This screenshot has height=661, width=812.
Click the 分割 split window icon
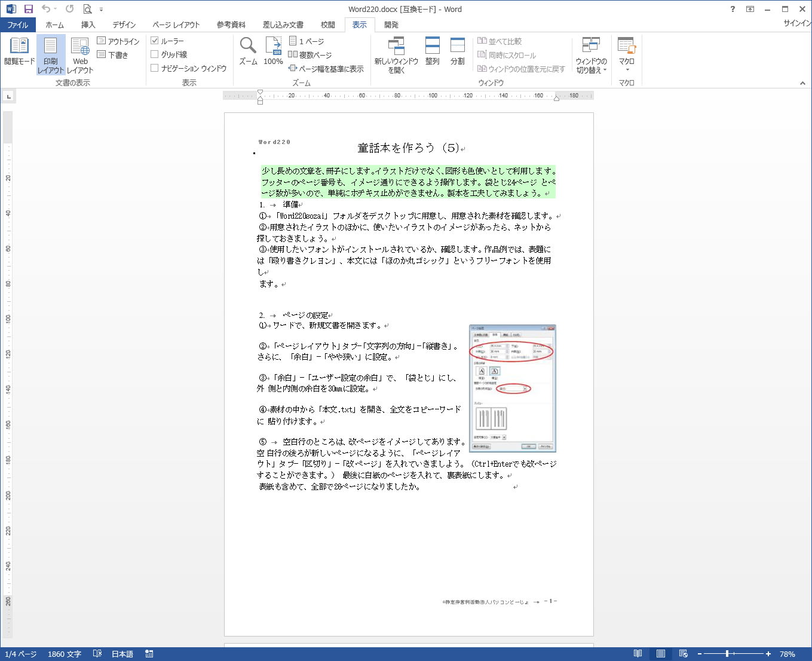[x=457, y=51]
